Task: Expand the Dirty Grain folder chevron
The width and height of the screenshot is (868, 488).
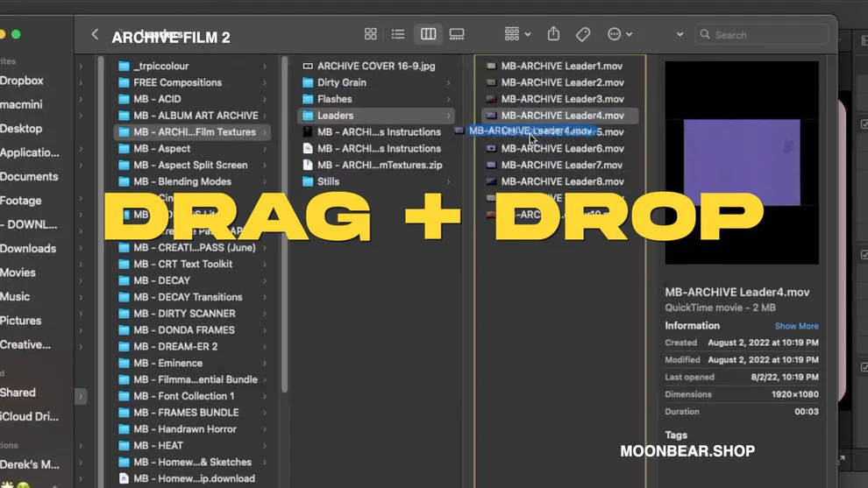Action: tap(449, 82)
